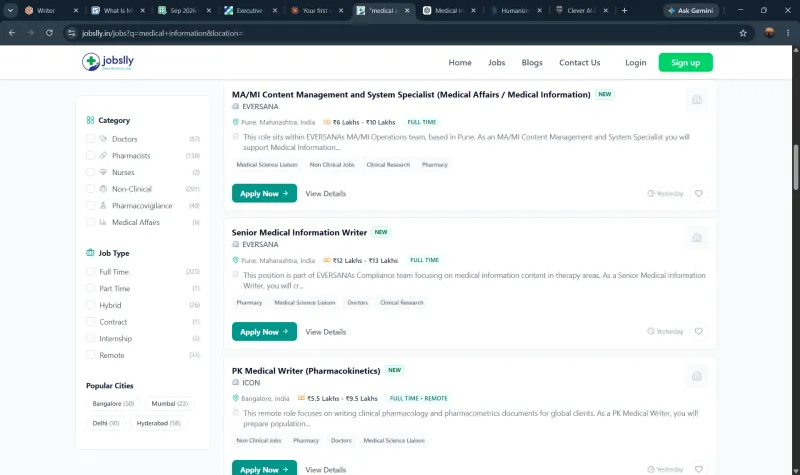Filter by the Bangalore city chip

[113, 404]
